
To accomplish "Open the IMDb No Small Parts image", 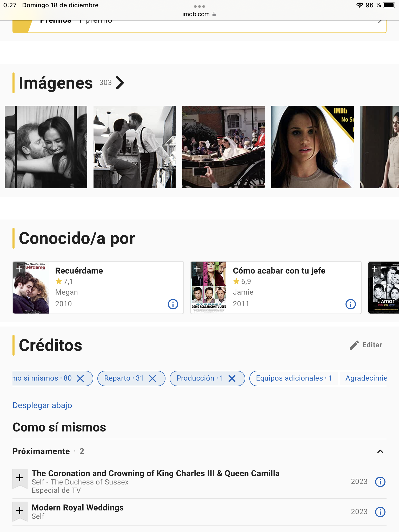I will tap(312, 147).
